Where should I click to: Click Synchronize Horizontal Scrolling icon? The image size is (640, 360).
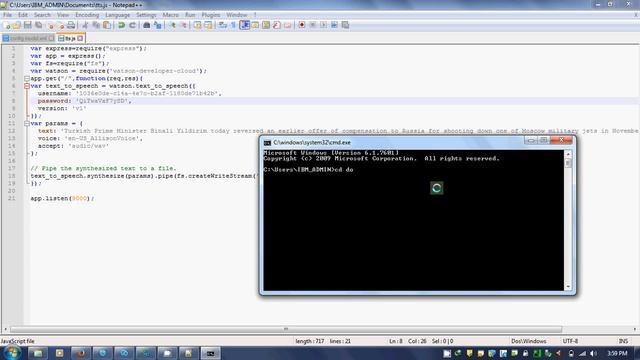pos(208,25)
